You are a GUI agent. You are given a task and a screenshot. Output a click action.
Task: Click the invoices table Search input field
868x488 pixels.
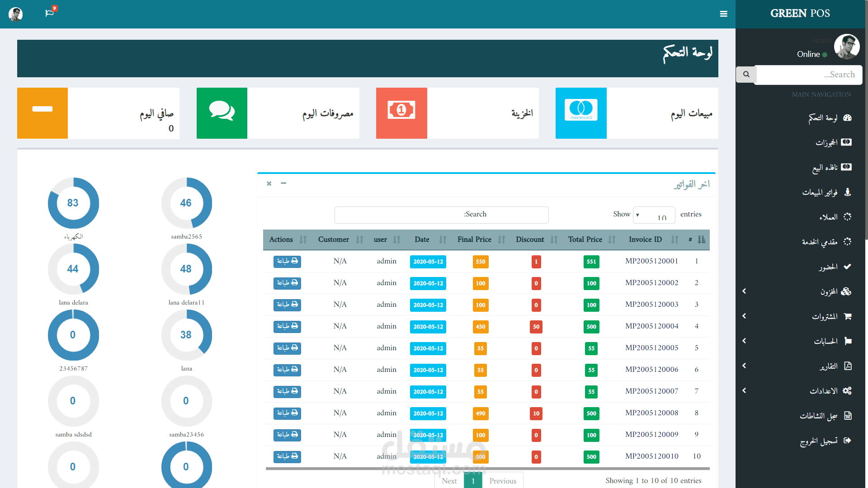click(441, 215)
